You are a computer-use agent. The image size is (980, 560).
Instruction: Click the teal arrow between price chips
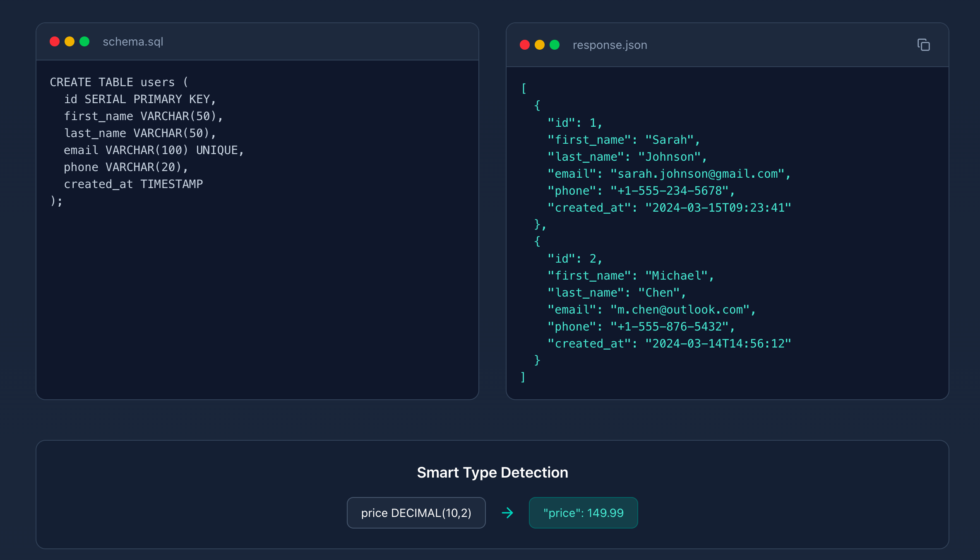tap(507, 513)
